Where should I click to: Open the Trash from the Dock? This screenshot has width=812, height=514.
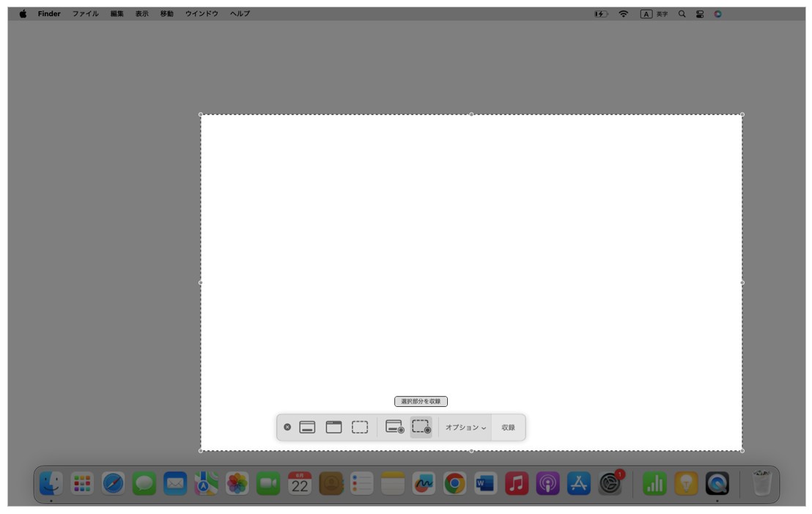(x=761, y=483)
